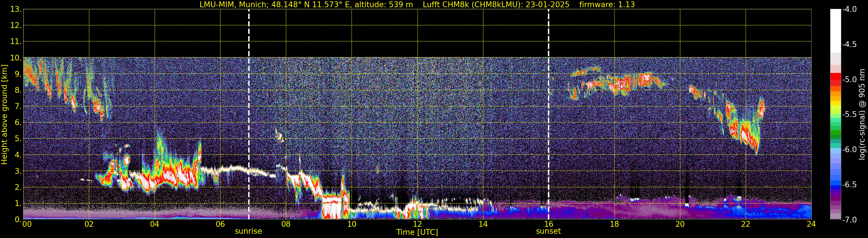868x238 pixels.
Task: Click the 'Time [UTC]' axis label
Action: 417,232
